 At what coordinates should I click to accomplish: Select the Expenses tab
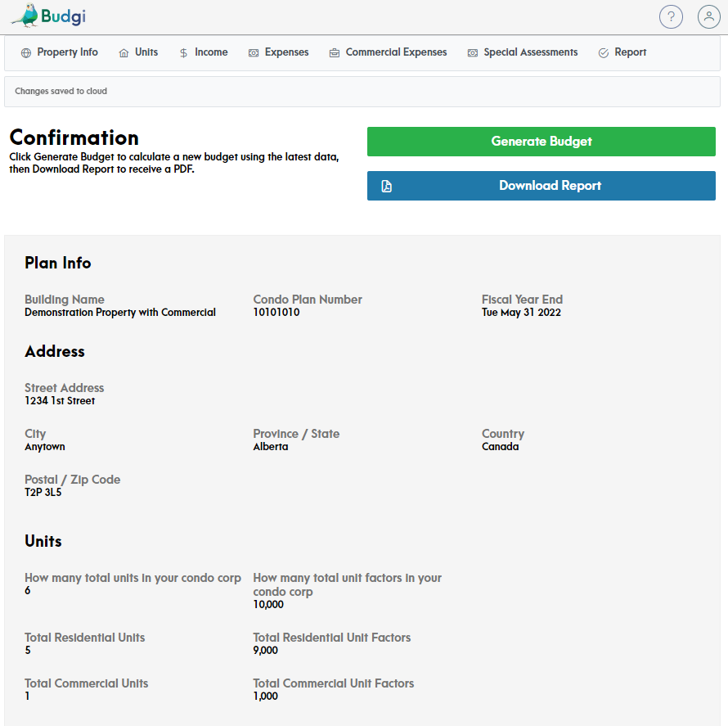coord(279,52)
